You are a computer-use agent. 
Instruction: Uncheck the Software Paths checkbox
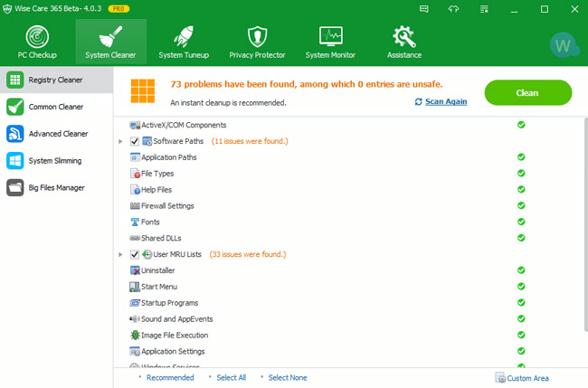point(135,141)
